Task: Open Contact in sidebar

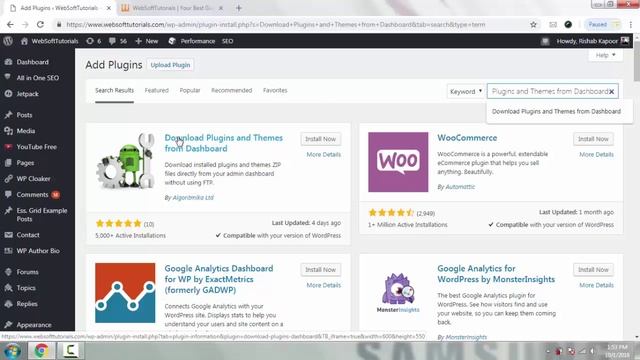Action: 28,235
